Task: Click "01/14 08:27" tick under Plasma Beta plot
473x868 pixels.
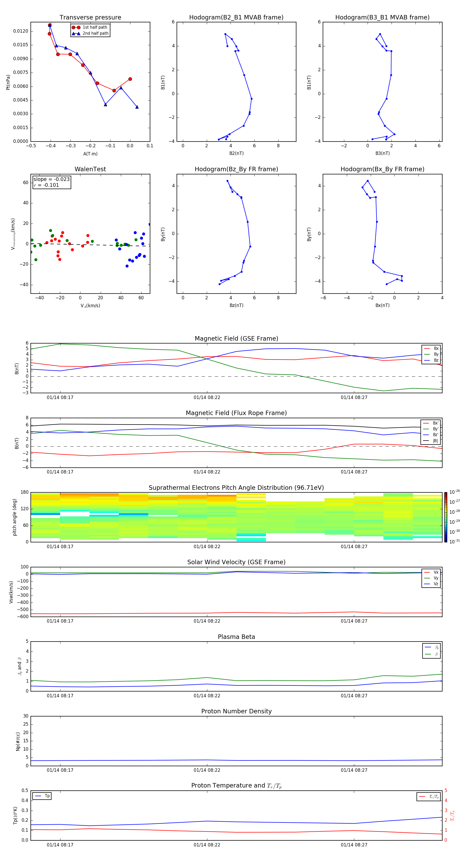Action: pos(354,695)
